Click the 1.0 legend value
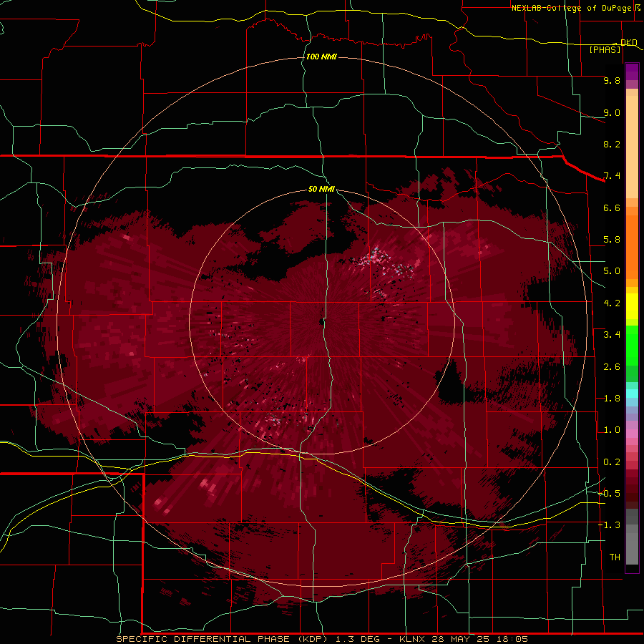Viewport: 644px width, 644px height. click(612, 430)
